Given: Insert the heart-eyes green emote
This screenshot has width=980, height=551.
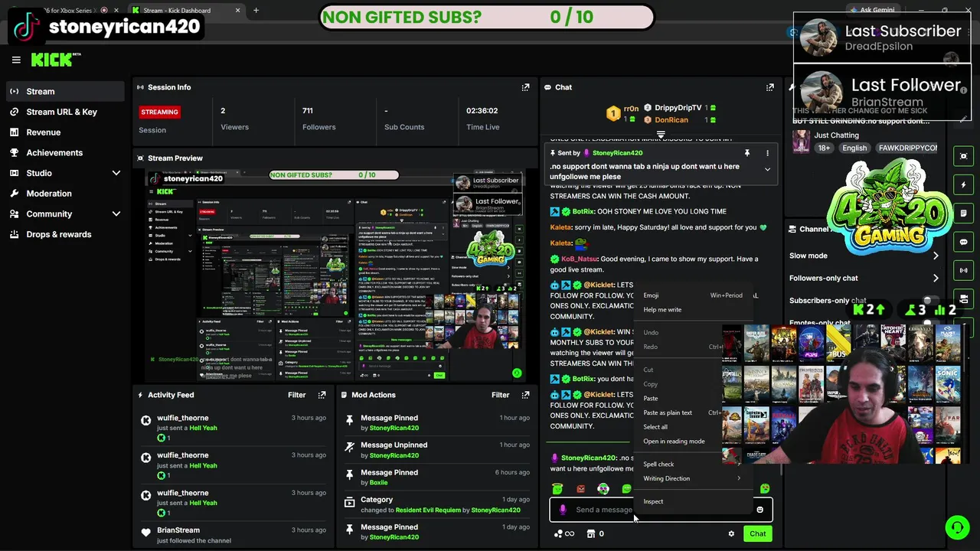Looking at the screenshot, I should coord(765,489).
